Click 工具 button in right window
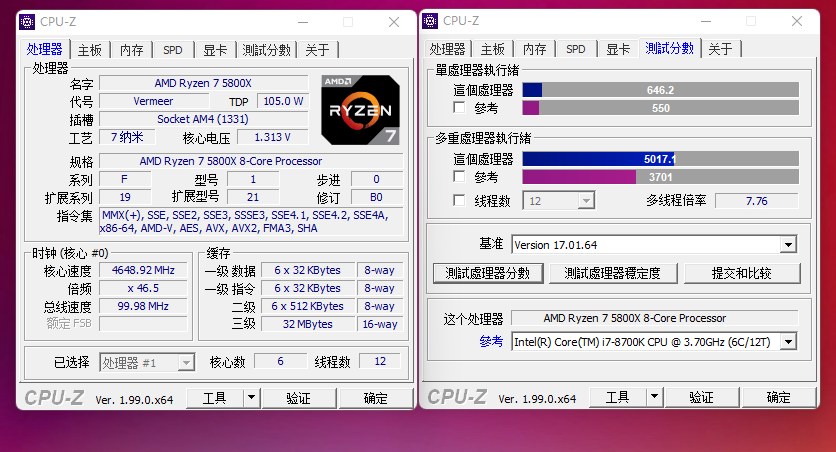Viewport: 836px width, 452px height. click(x=618, y=397)
